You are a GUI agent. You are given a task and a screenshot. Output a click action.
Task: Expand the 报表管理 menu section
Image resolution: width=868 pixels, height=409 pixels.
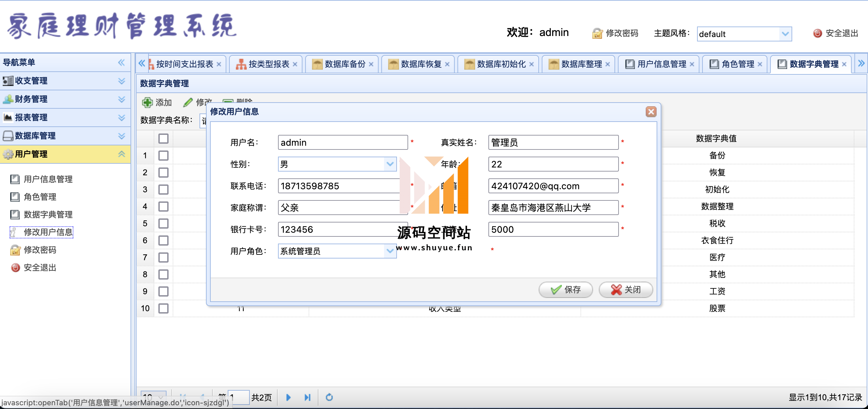point(65,118)
